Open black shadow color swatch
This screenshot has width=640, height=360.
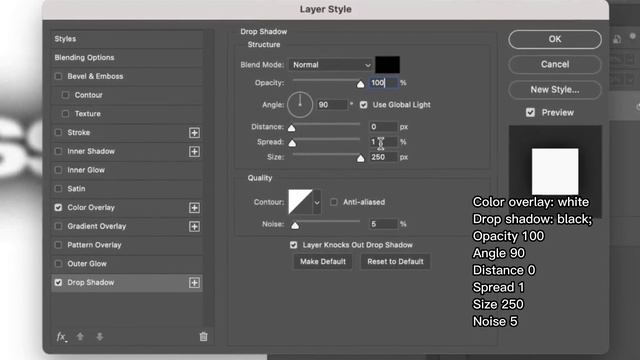[387, 65]
